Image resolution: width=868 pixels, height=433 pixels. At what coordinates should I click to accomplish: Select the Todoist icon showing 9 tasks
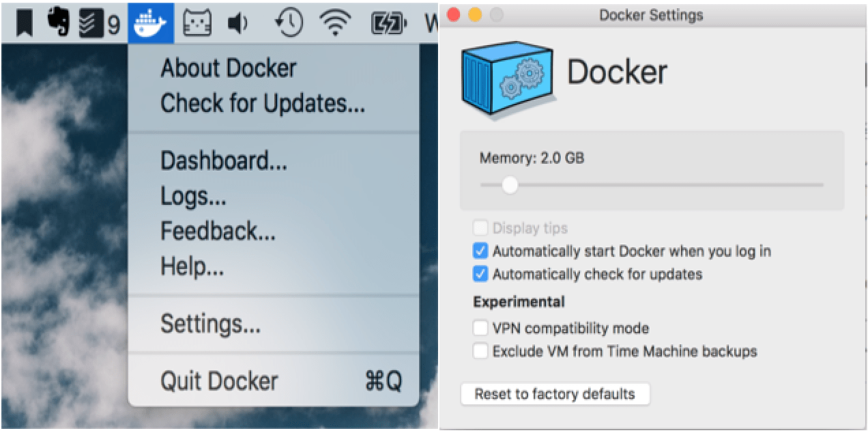click(x=96, y=20)
